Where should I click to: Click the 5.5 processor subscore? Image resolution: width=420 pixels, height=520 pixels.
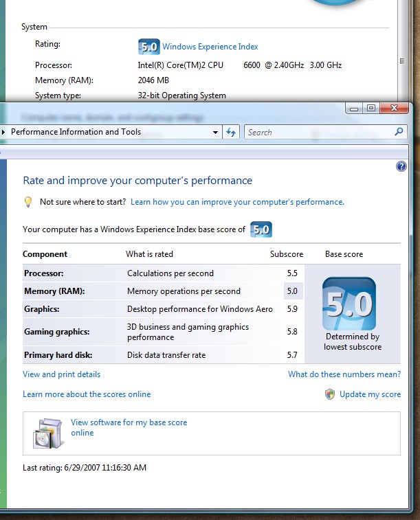pyautogui.click(x=292, y=273)
